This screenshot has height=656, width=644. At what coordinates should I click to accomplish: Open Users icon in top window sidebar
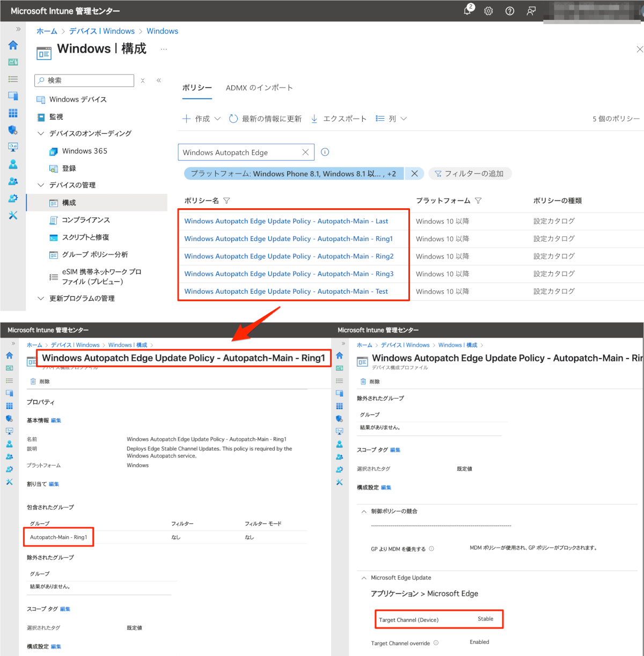point(13,164)
